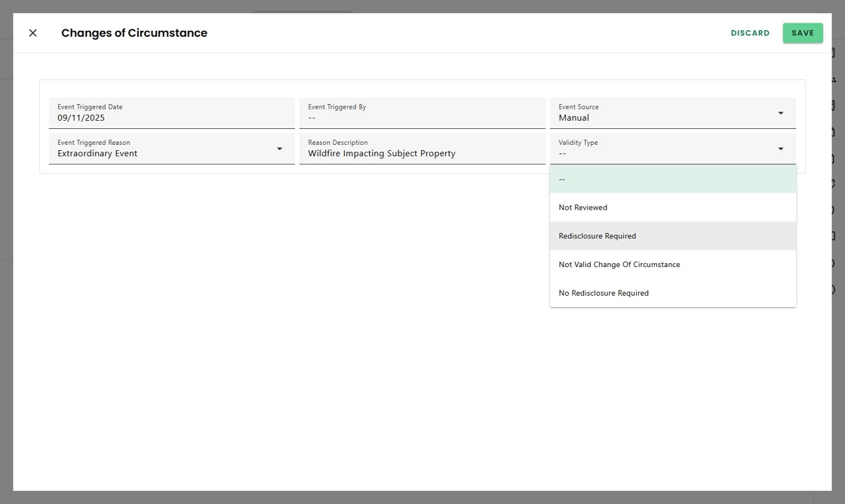Click the Event Triggered Date field

click(x=171, y=113)
